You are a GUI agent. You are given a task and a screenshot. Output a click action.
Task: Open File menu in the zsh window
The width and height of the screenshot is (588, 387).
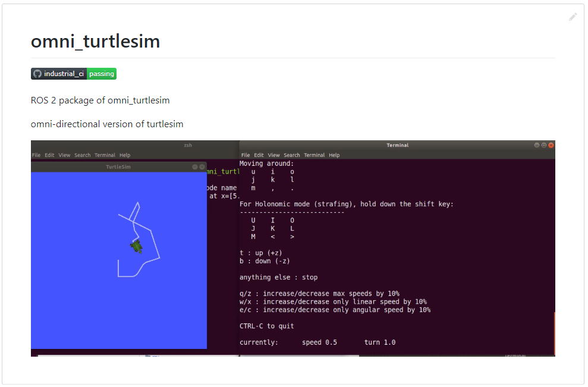tap(36, 155)
